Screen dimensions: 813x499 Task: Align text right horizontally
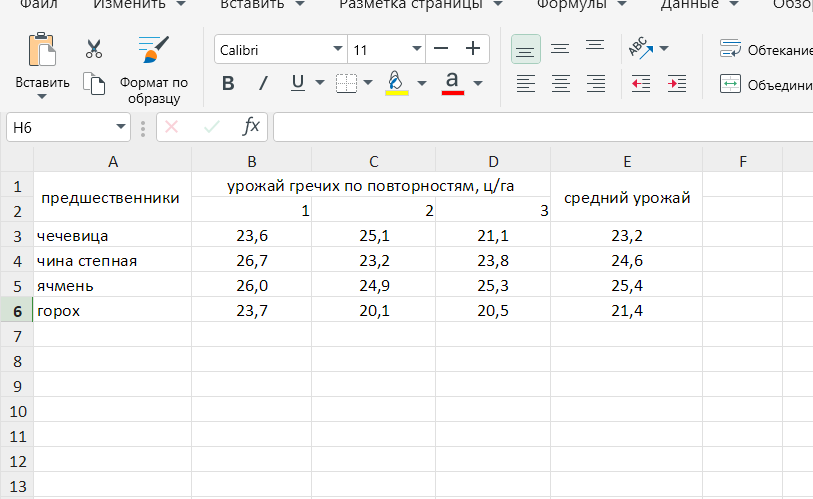pos(596,83)
